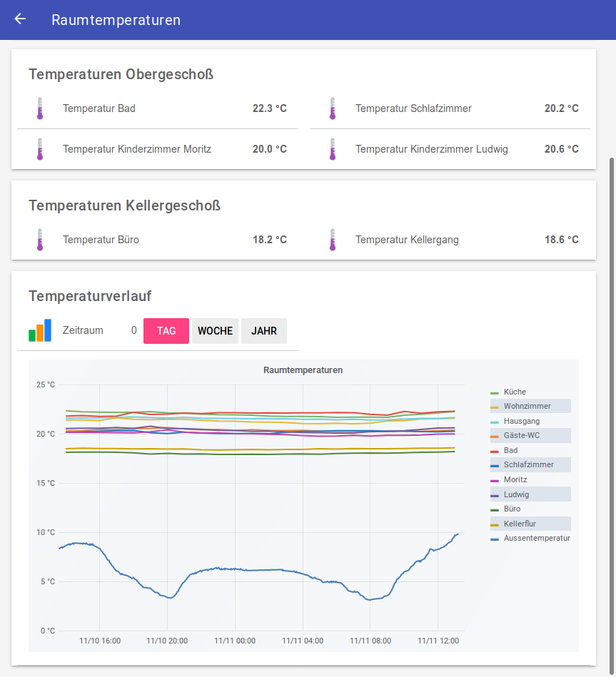This screenshot has height=677, width=616.
Task: Switch chart to JAHR range
Action: click(x=264, y=331)
